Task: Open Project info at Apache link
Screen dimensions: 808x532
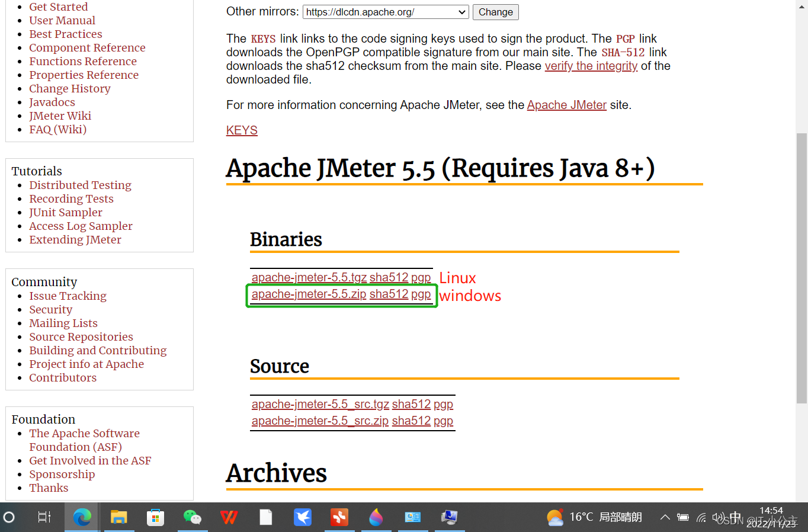Action: pyautogui.click(x=86, y=364)
